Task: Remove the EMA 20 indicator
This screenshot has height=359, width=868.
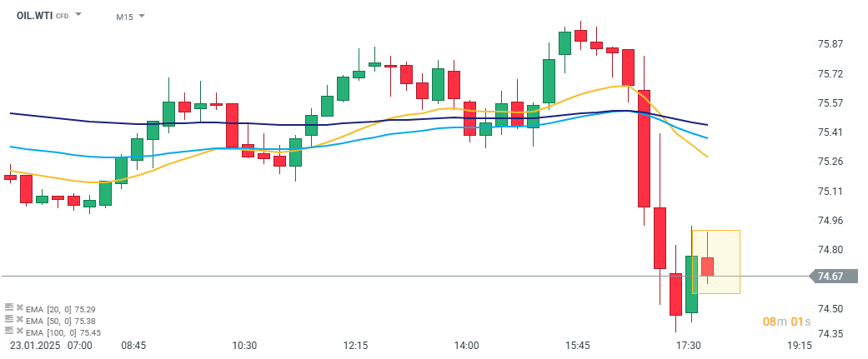Action: click(18, 307)
